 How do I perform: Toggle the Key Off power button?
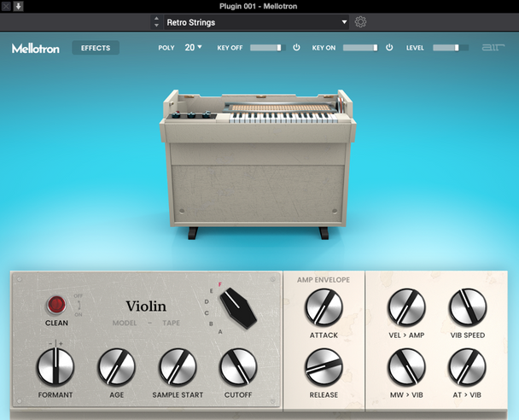tap(296, 48)
